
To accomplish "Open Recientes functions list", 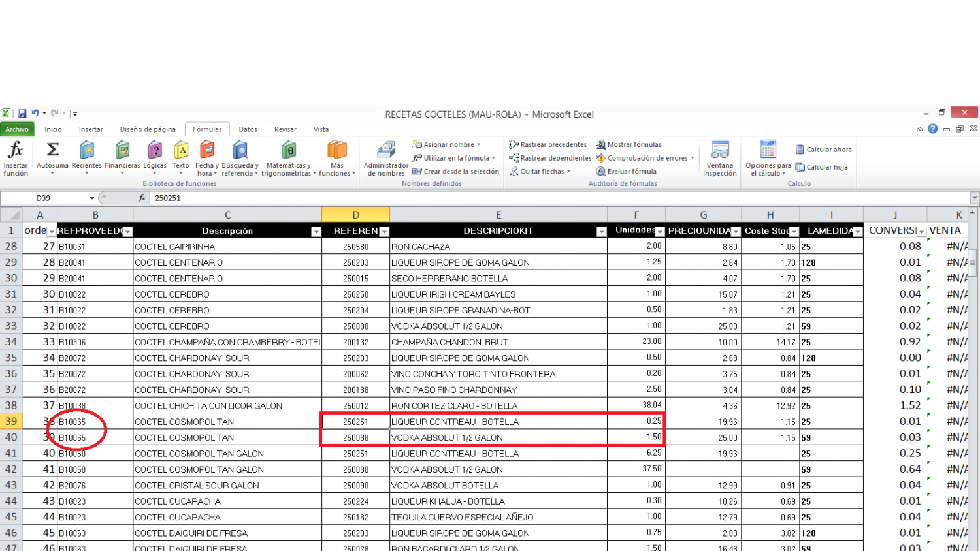I will (87, 157).
